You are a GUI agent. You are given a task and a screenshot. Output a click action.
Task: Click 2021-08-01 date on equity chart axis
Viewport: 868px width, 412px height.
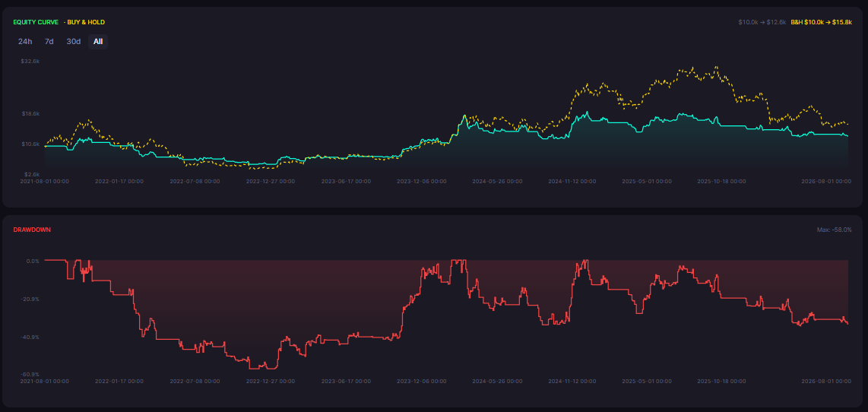45,181
